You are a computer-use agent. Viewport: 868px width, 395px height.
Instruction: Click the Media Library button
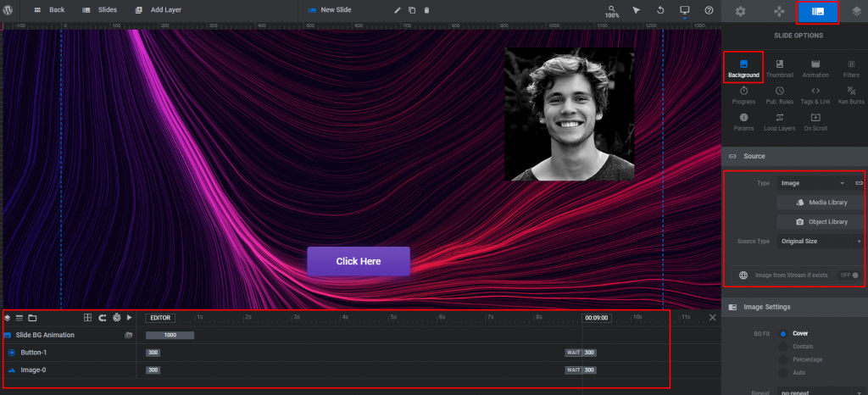tap(821, 203)
